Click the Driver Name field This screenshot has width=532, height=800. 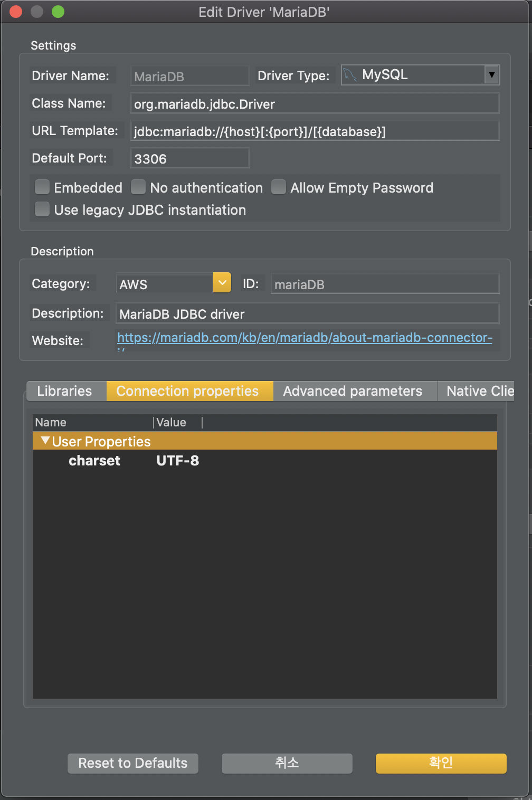(x=189, y=76)
